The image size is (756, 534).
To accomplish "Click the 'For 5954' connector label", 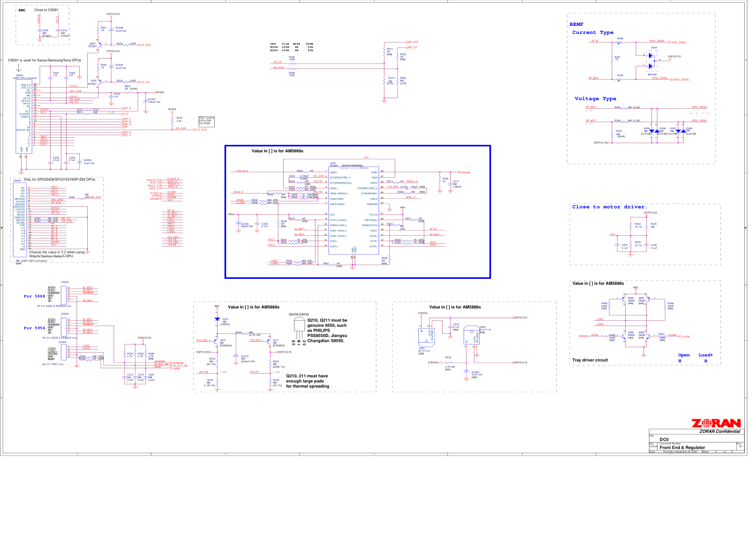I will [x=34, y=328].
